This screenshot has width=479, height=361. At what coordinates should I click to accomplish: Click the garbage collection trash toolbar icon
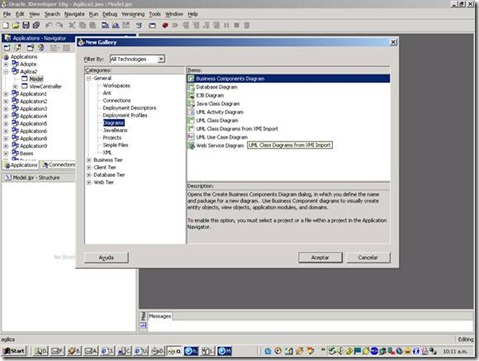247,25
